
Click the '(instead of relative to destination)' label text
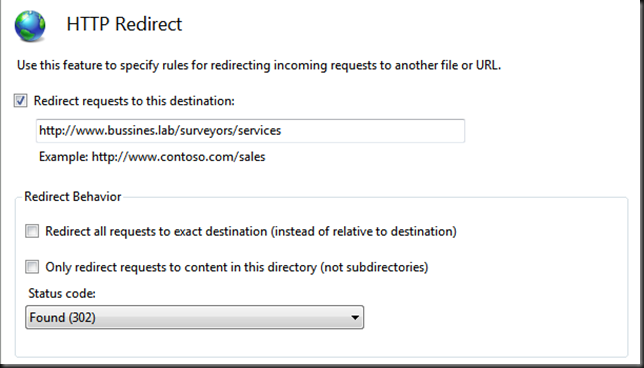[363, 232]
